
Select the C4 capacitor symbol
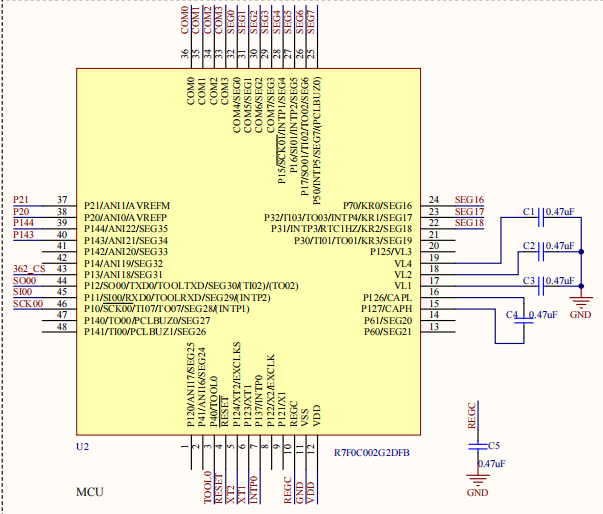point(524,320)
